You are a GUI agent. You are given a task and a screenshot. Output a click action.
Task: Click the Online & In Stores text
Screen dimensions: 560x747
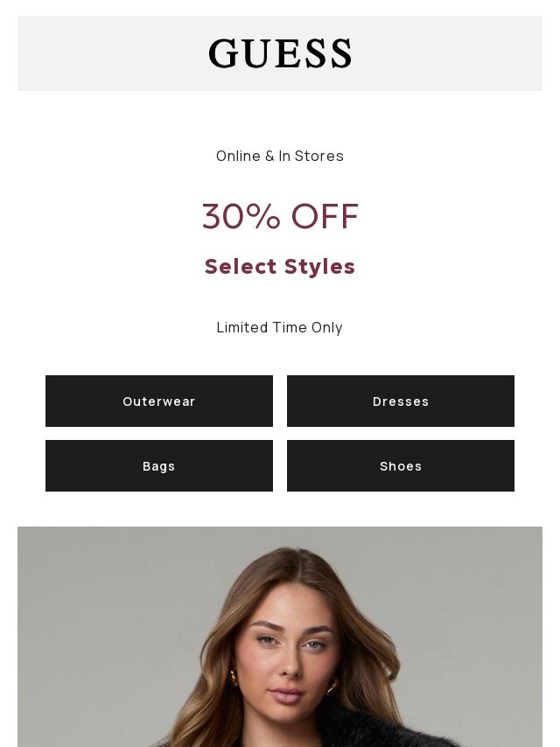coord(280,156)
